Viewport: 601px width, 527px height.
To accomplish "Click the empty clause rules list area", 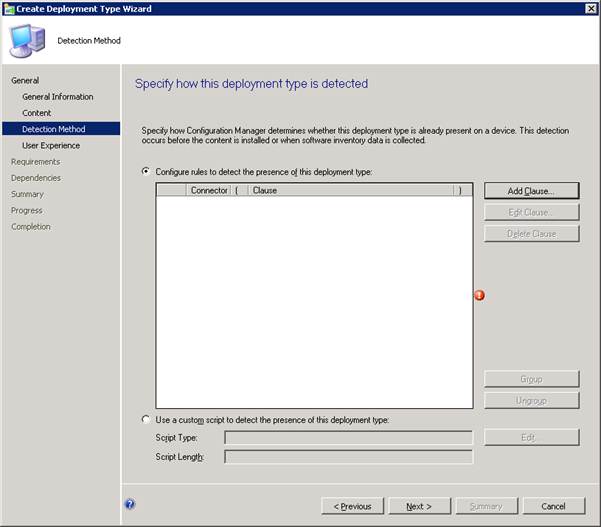I will 314,300.
